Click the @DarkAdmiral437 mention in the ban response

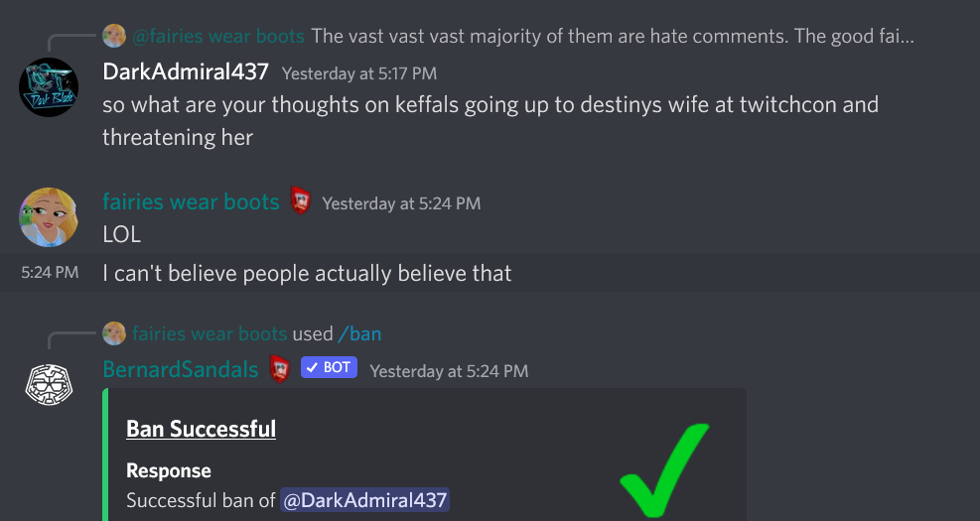[364, 500]
